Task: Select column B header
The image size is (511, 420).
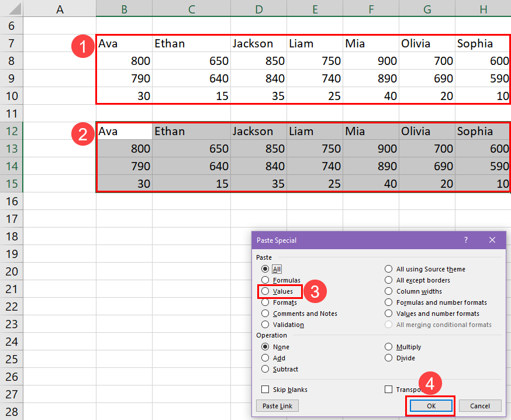Action: (x=124, y=9)
